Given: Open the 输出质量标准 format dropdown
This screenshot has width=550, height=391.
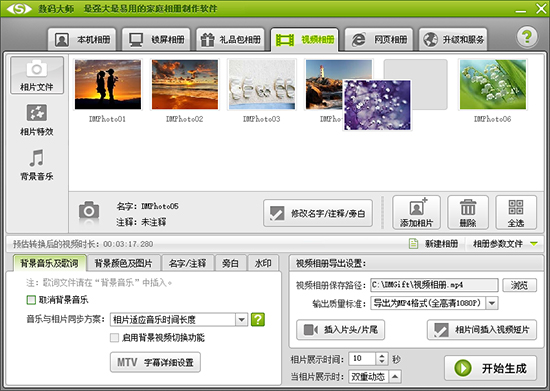Looking at the screenshot, I should [492, 303].
